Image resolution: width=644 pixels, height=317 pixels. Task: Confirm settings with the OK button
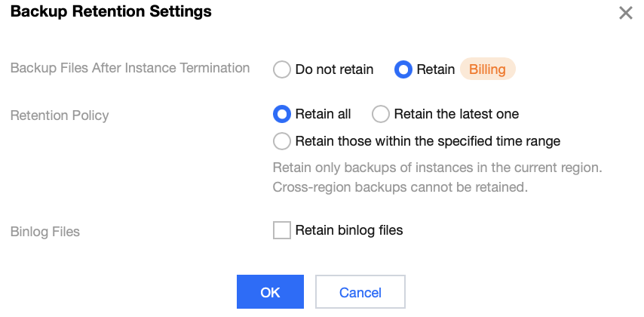point(270,292)
